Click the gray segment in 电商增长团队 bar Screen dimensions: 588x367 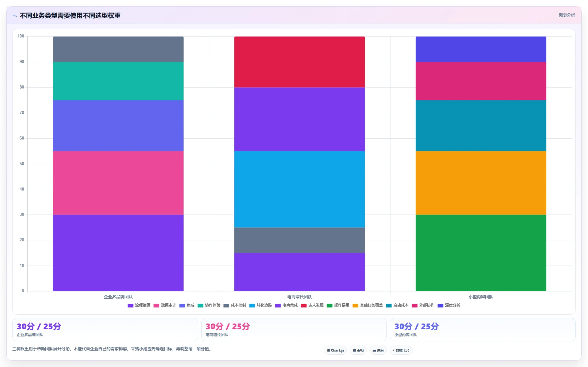(x=300, y=240)
